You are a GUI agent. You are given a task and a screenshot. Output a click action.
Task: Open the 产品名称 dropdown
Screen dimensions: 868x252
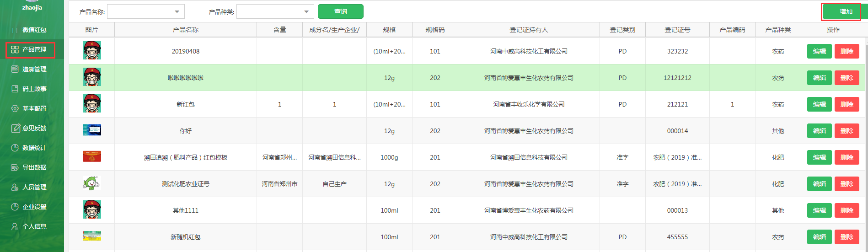tap(177, 12)
